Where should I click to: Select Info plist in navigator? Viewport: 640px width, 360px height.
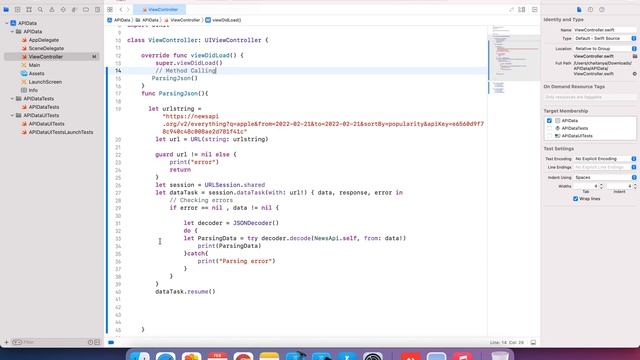(33, 90)
